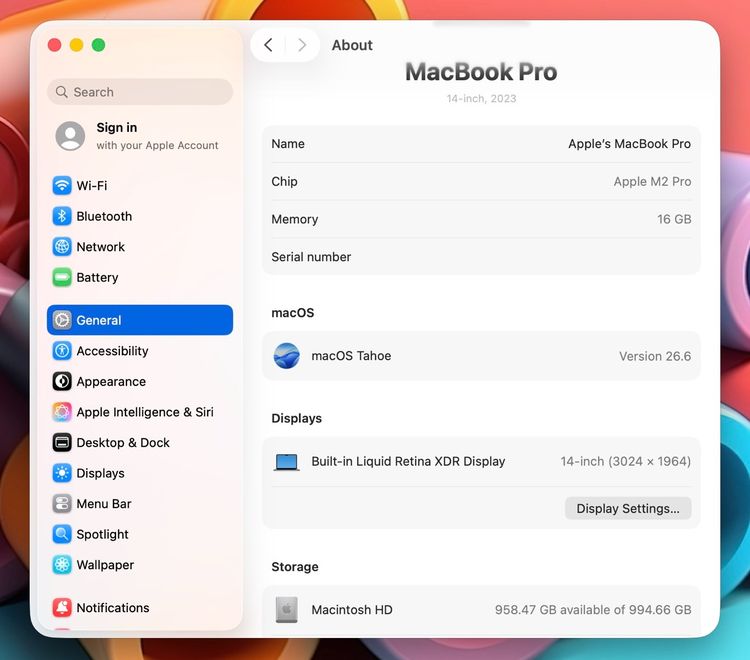Click the Notifications bell icon

coord(62,607)
